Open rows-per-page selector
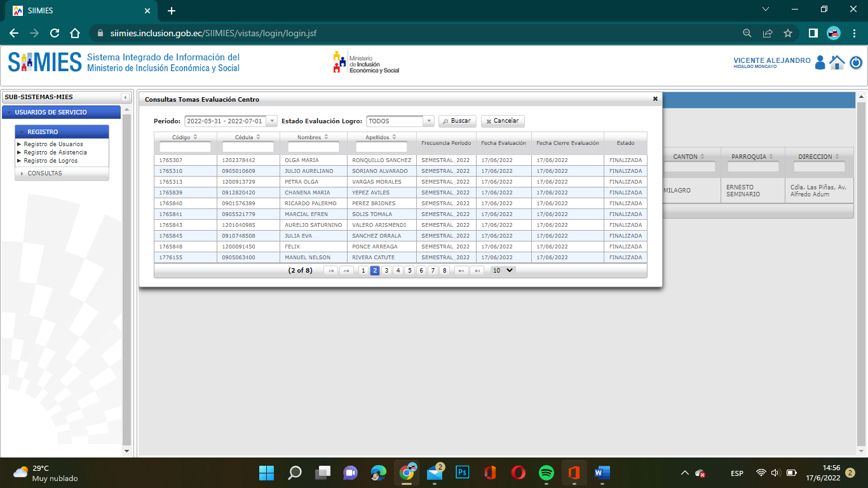Screen dimensions: 868x488 pyautogui.click(x=503, y=270)
